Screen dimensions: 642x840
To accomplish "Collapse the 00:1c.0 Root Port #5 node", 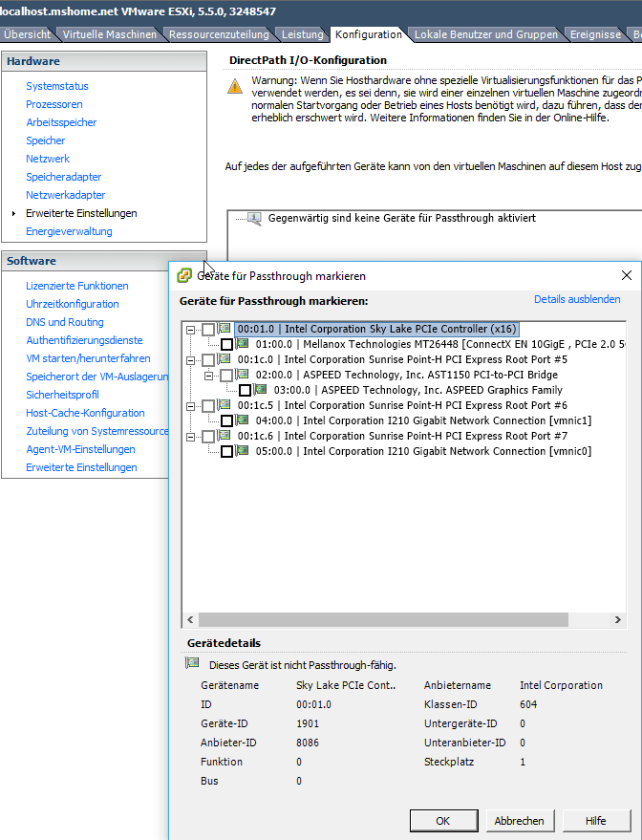I will coord(190,360).
